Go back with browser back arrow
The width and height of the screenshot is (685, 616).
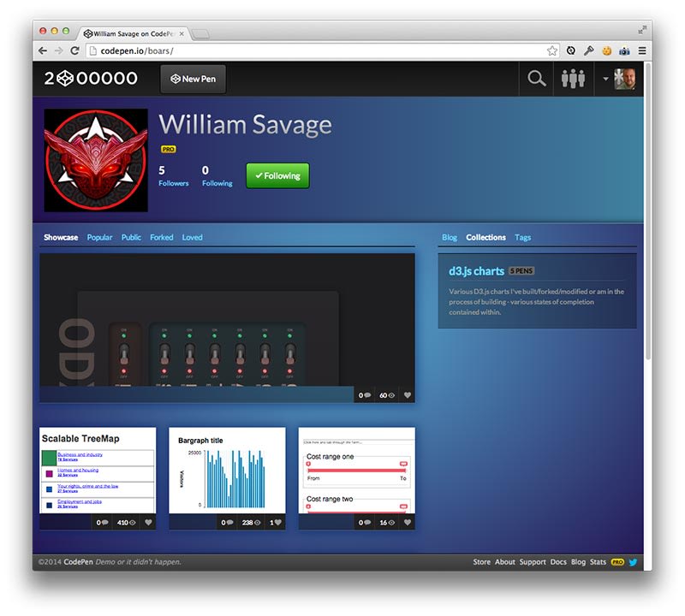coord(43,50)
